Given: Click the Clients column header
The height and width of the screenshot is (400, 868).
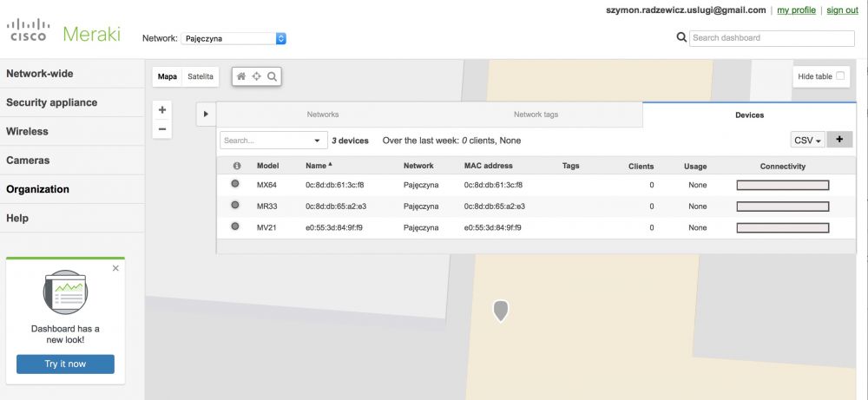Looking at the screenshot, I should tap(641, 166).
